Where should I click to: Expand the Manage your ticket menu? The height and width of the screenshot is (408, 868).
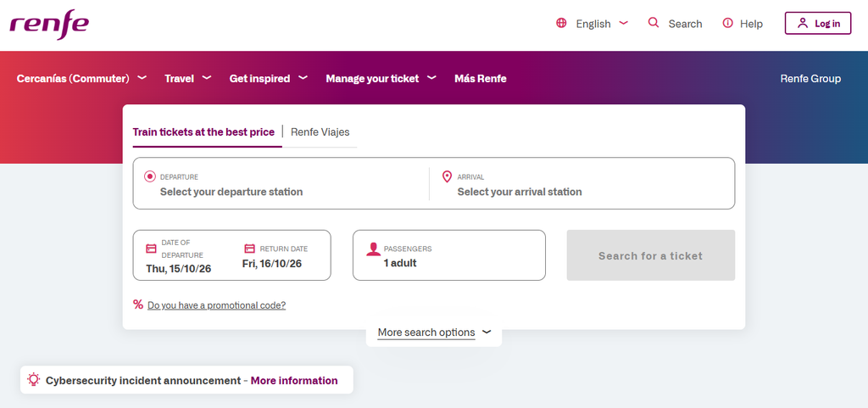381,79
